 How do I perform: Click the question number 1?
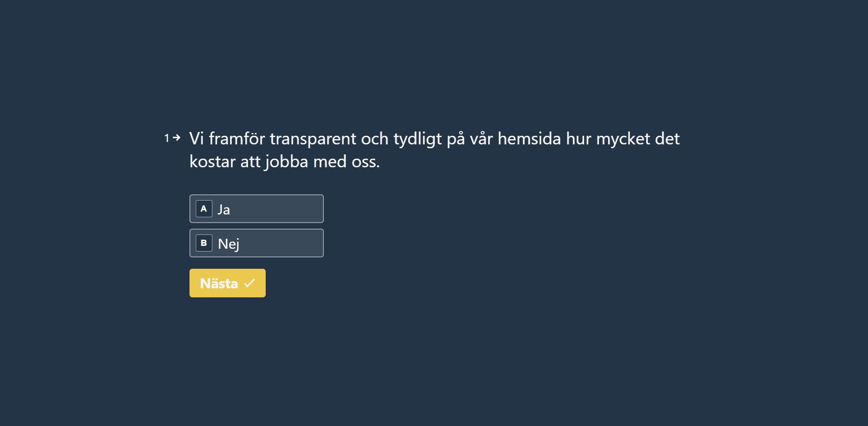[167, 138]
